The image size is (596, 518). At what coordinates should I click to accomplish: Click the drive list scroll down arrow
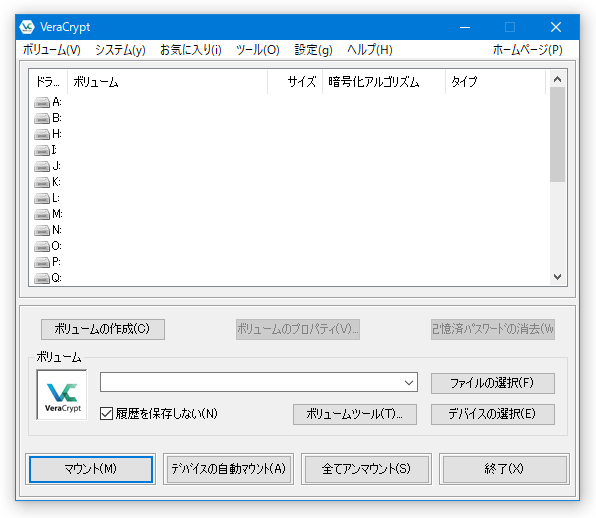point(557,277)
